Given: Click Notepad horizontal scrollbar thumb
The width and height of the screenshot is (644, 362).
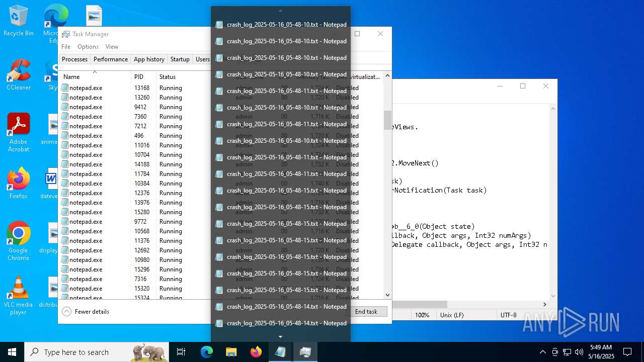Looking at the screenshot, I should 420,304.
